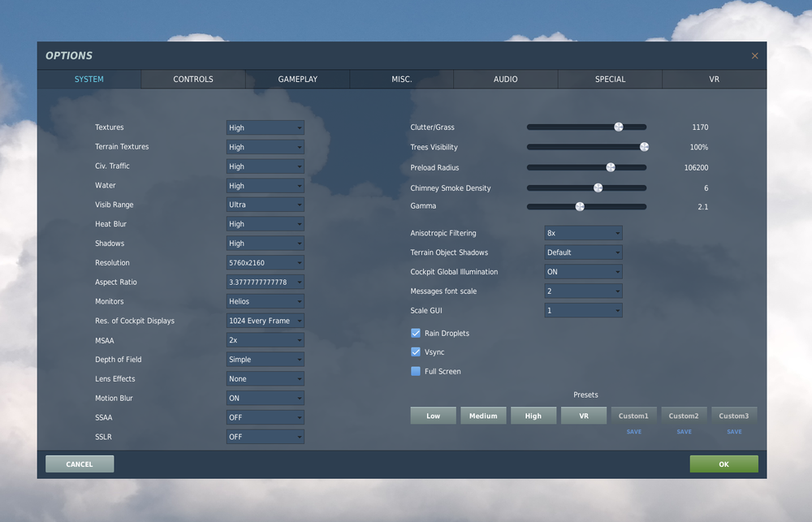Open the Scale GUI dropdown
This screenshot has width=812, height=522.
click(x=583, y=310)
